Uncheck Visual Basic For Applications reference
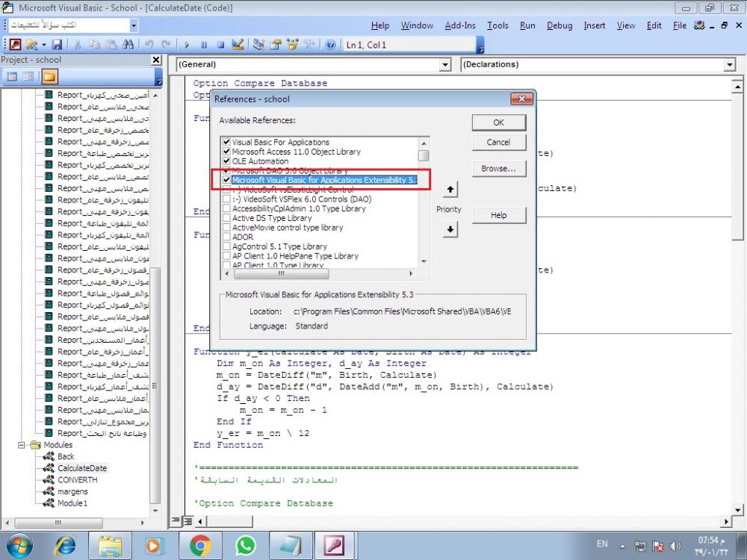This screenshot has width=747, height=560. coord(227,142)
